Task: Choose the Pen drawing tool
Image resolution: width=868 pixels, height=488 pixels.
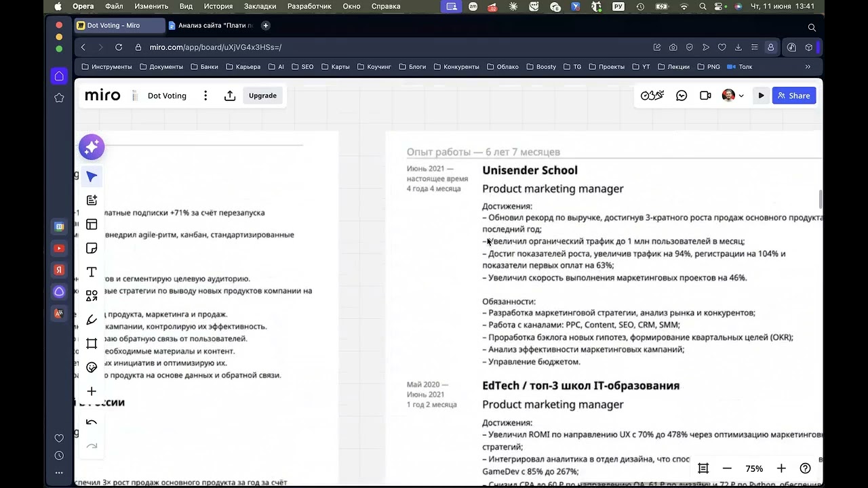Action: pyautogui.click(x=92, y=319)
